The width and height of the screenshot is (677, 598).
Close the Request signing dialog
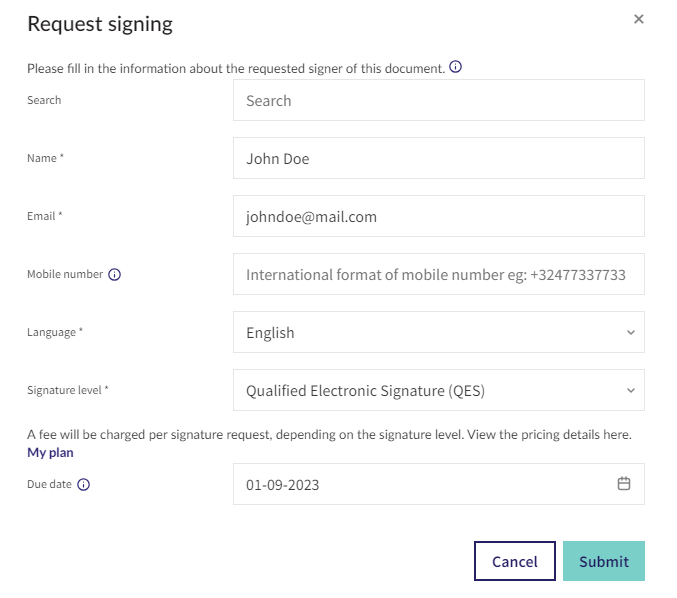(x=638, y=19)
